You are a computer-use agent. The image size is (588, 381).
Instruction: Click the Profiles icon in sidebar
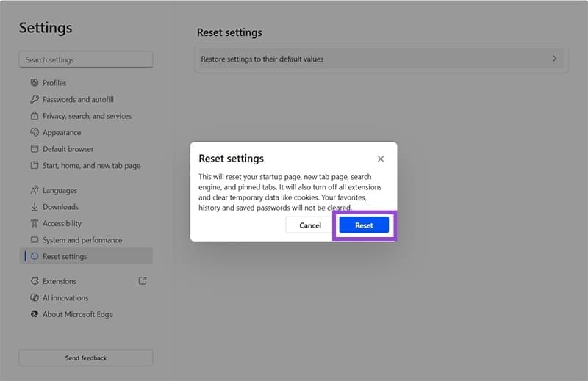tap(35, 83)
